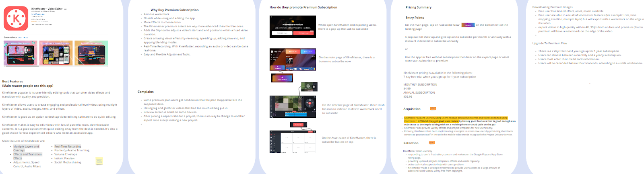Viewport: 644px width, 174px height.
Task: Select highlighted 'Effects and Transition Effects' bullet
Action: (x=27, y=156)
